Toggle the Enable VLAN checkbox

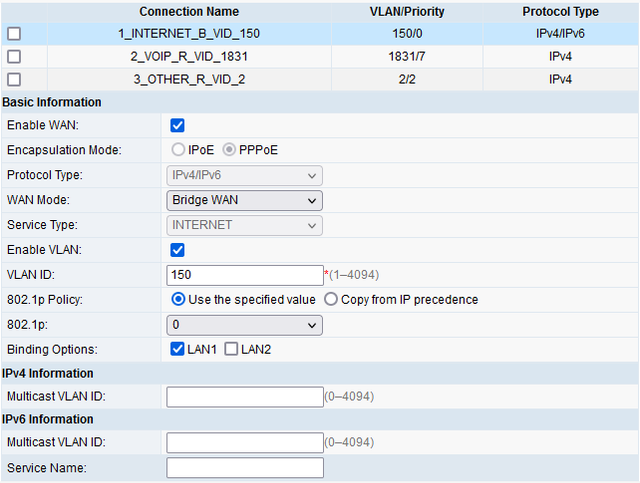pyautogui.click(x=178, y=250)
